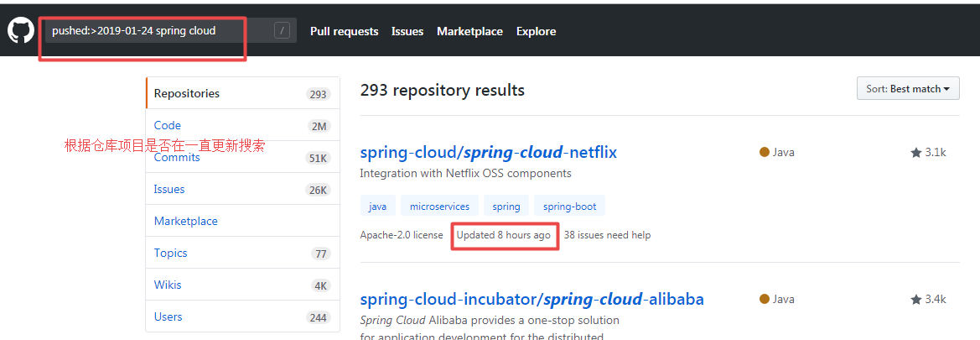This screenshot has height=340, width=980.
Task: Click the spring-boot topic tag
Action: pyautogui.click(x=569, y=207)
